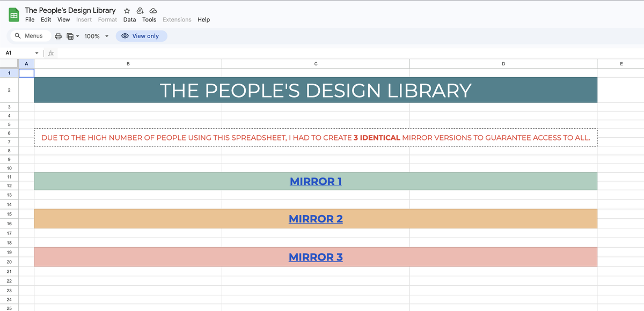This screenshot has width=644, height=311.
Task: Click the Menus search box
Action: coord(30,36)
